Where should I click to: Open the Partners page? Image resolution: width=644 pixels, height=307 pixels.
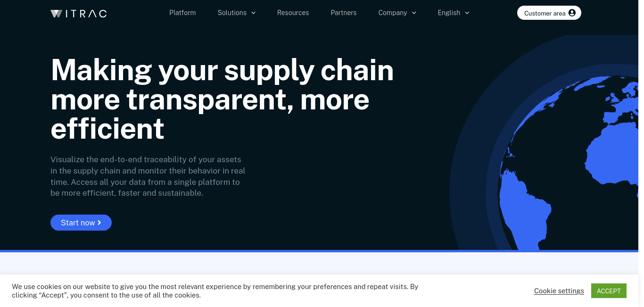(344, 13)
